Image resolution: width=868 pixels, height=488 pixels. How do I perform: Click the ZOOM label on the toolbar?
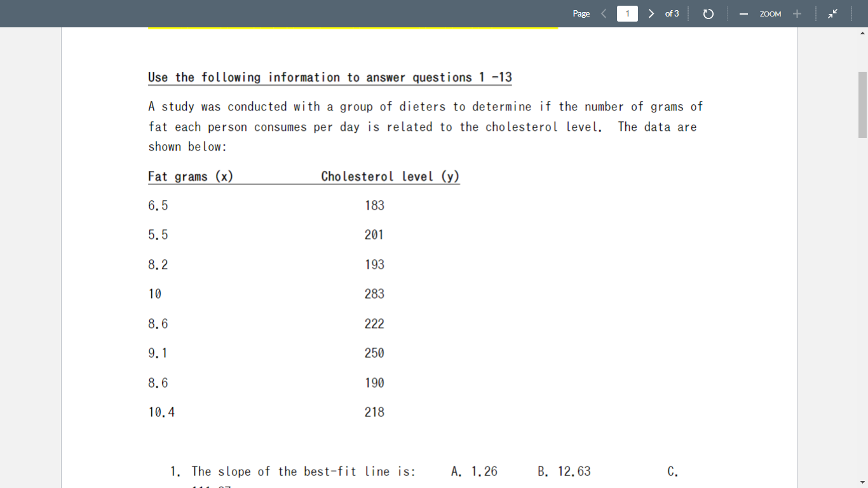pos(770,13)
